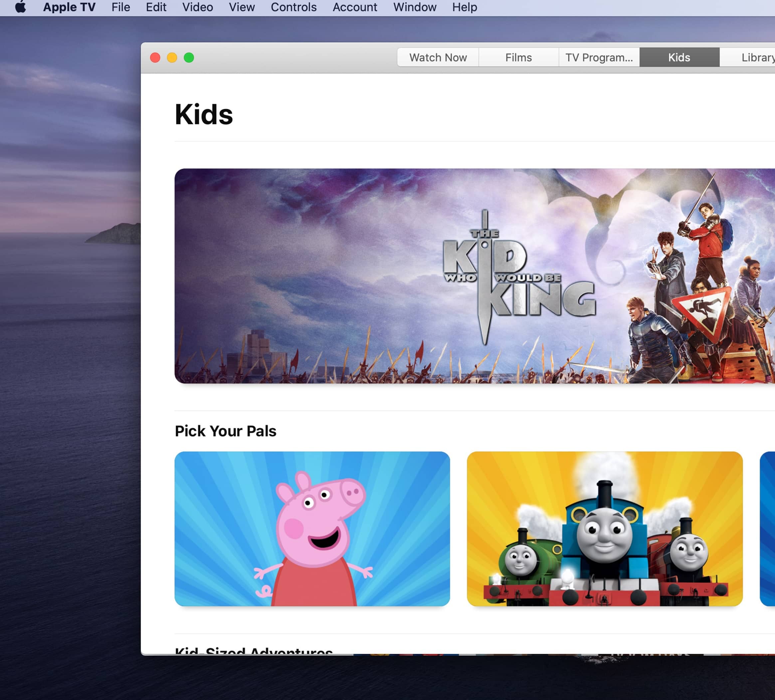Open the Apple TV application menu
The height and width of the screenshot is (700, 775).
(69, 7)
